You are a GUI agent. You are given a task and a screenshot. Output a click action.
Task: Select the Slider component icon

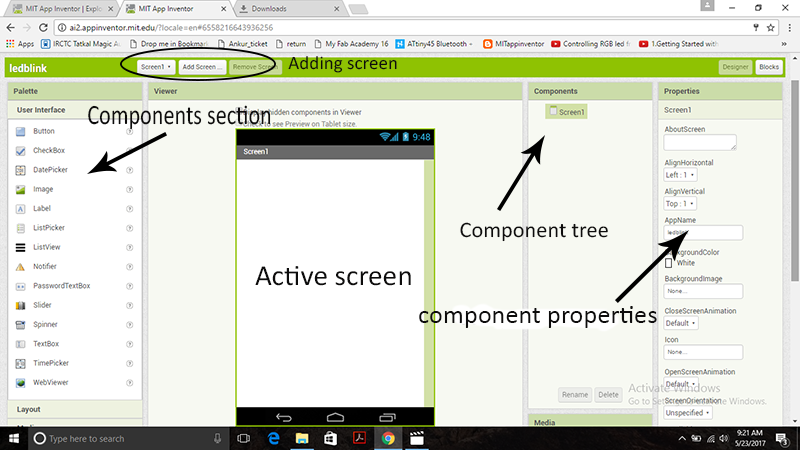pyautogui.click(x=20, y=306)
